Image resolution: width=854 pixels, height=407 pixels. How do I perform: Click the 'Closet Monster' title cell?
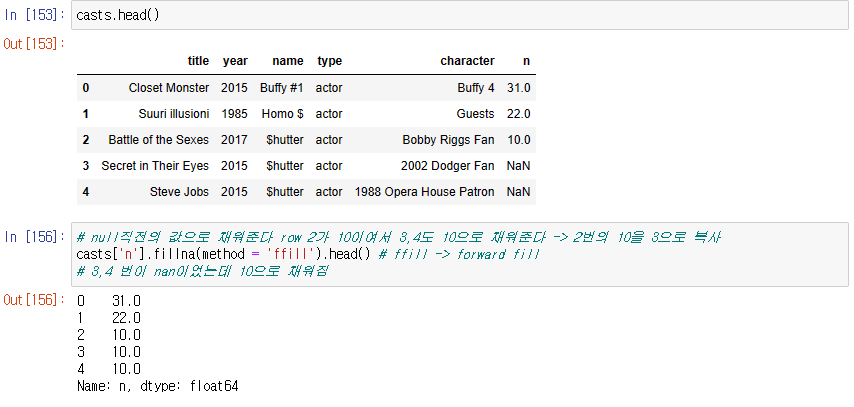click(x=169, y=88)
